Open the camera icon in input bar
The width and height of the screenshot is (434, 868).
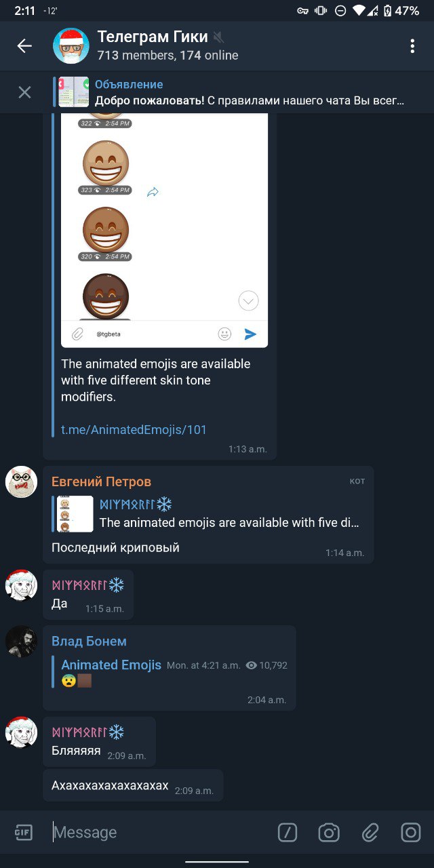(x=329, y=832)
